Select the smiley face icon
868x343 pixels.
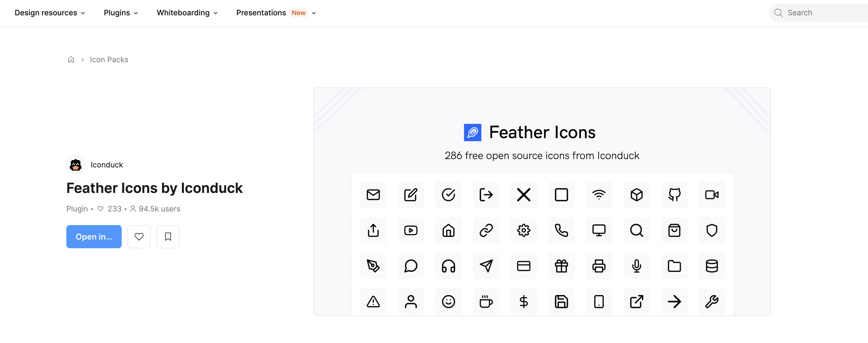(x=448, y=302)
